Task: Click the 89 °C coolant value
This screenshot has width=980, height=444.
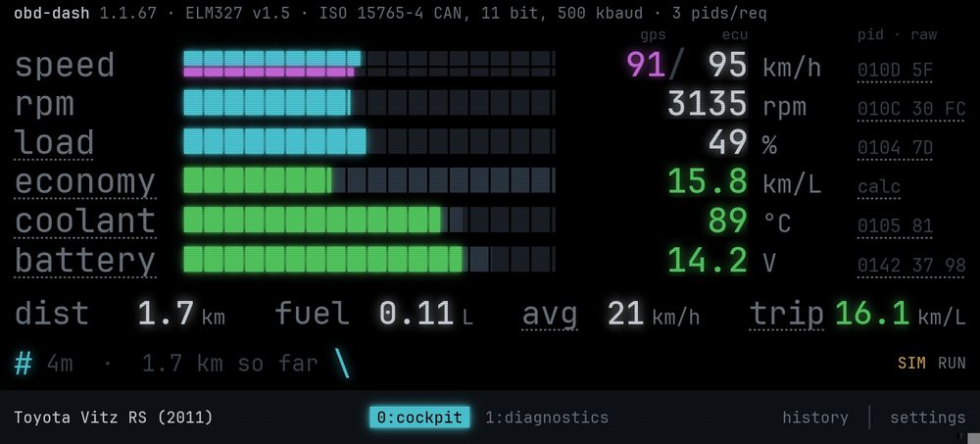Action: click(x=727, y=221)
